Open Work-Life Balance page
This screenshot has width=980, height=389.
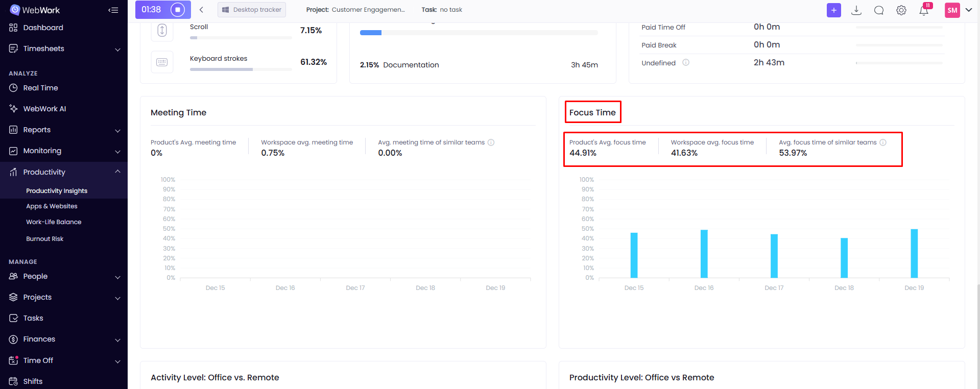[x=54, y=222]
